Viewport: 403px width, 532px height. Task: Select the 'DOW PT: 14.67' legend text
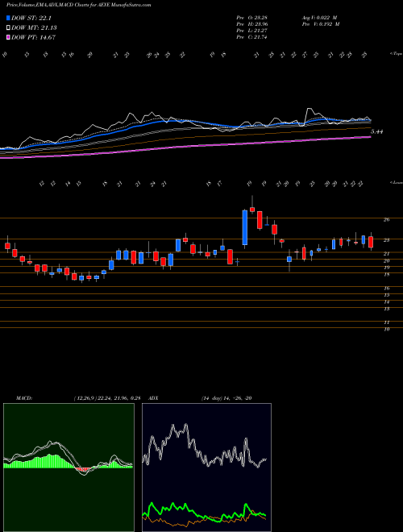coord(33,37)
